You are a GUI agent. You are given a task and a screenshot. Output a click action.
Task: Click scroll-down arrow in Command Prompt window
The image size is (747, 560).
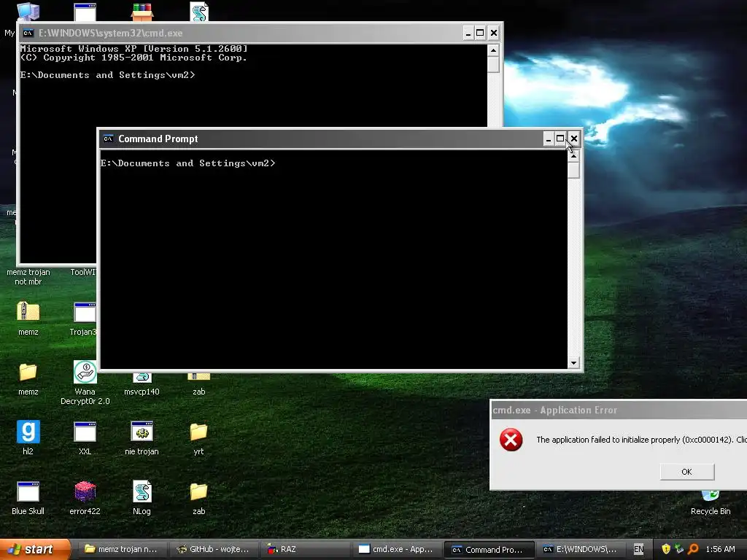point(573,363)
